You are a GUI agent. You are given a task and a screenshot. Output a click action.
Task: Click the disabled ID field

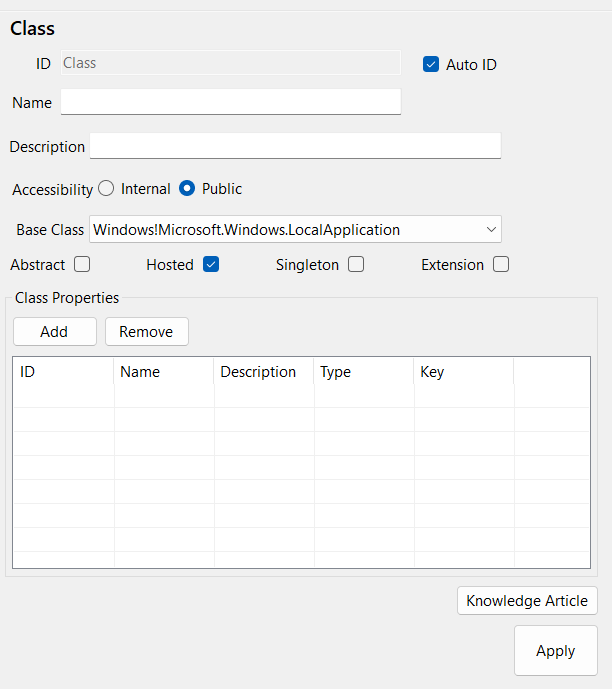[x=230, y=63]
